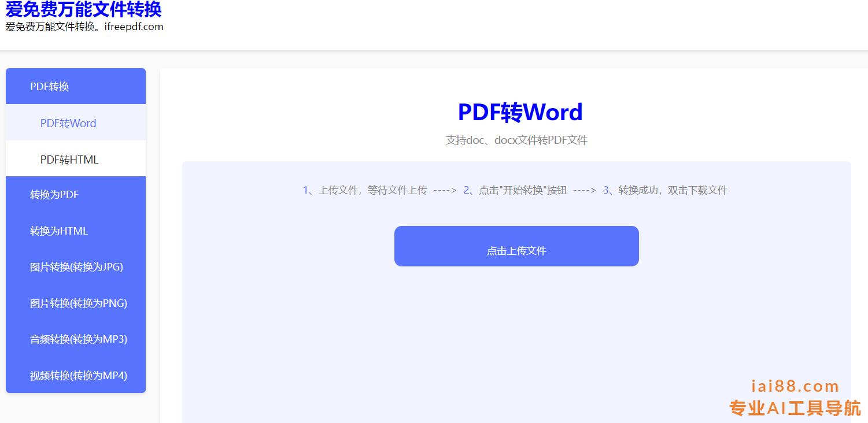Click the 支持doc、docx文件转PDF文件 subtitle
868x423 pixels.
point(516,140)
